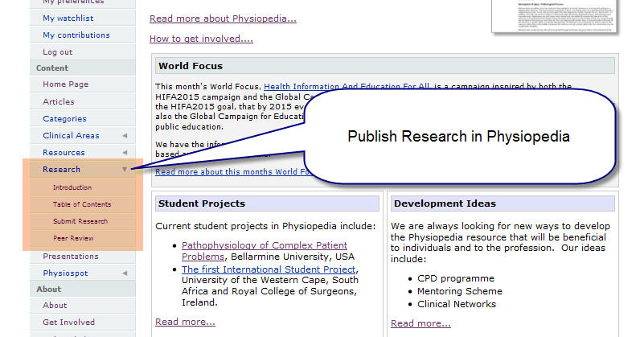This screenshot has width=644, height=337.
Task: Open Table of Contents under Research
Action: pyautogui.click(x=82, y=204)
